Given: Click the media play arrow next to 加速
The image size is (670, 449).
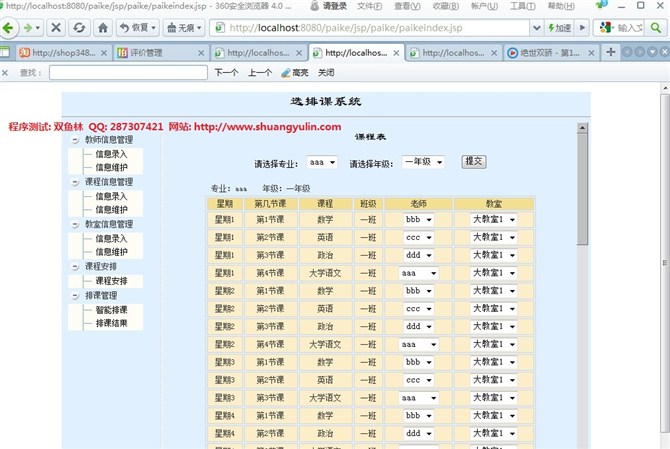Looking at the screenshot, I should [x=582, y=28].
